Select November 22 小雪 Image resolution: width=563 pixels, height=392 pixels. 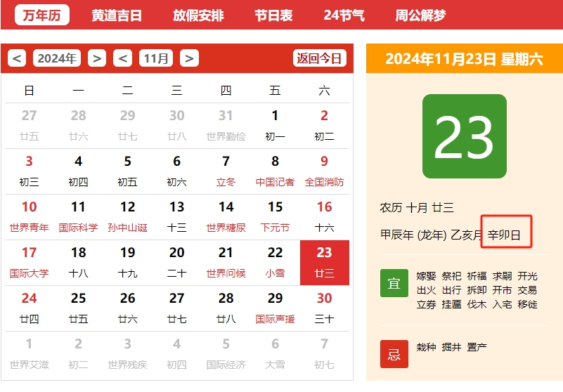275,263
